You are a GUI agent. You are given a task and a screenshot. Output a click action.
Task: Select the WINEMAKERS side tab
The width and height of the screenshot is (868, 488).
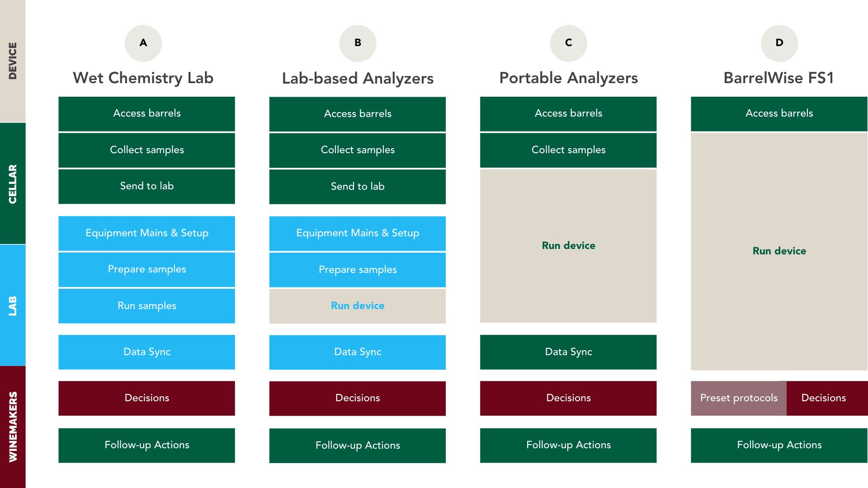tap(13, 427)
